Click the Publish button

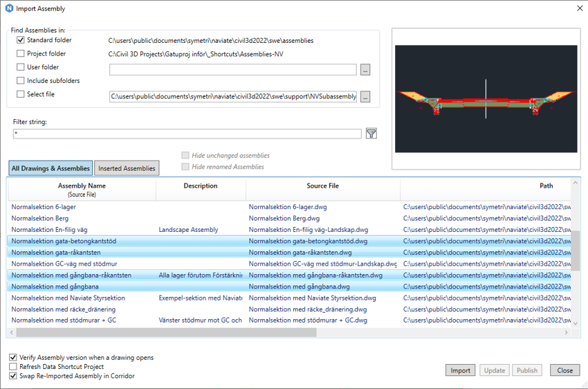pos(527,370)
